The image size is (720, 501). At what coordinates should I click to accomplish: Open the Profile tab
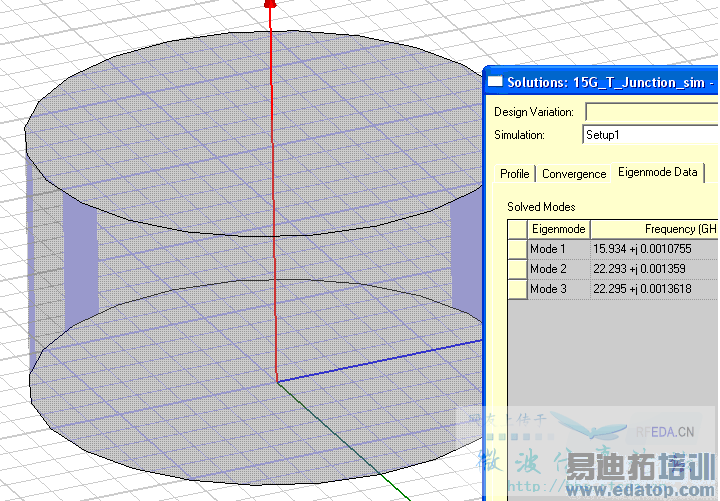pos(514,174)
